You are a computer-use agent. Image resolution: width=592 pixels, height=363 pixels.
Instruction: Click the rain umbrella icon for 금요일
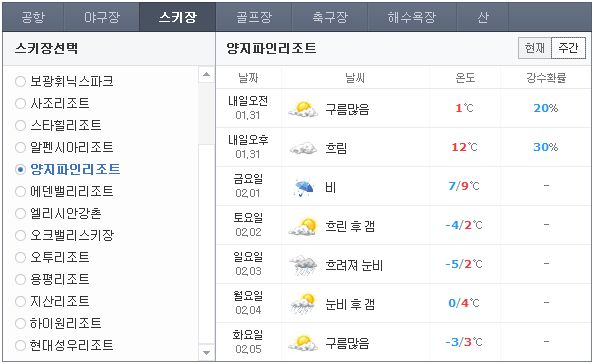point(304,187)
